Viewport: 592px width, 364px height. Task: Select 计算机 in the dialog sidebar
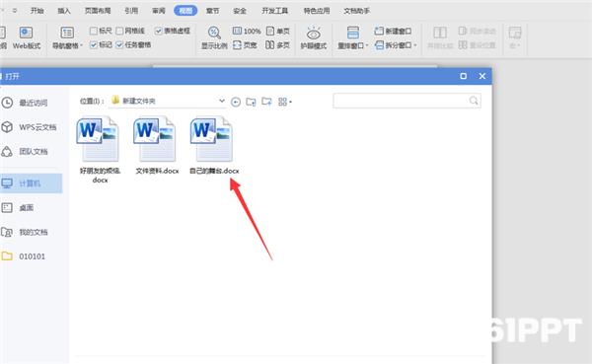[31, 183]
